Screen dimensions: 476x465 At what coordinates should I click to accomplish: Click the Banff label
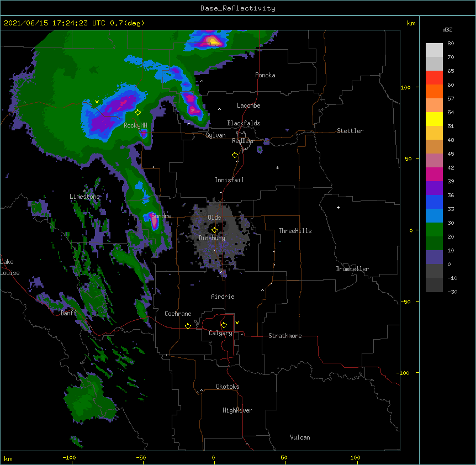pos(68,313)
